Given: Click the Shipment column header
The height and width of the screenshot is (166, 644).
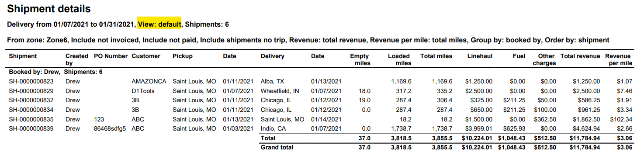Looking at the screenshot, I should coord(23,56).
